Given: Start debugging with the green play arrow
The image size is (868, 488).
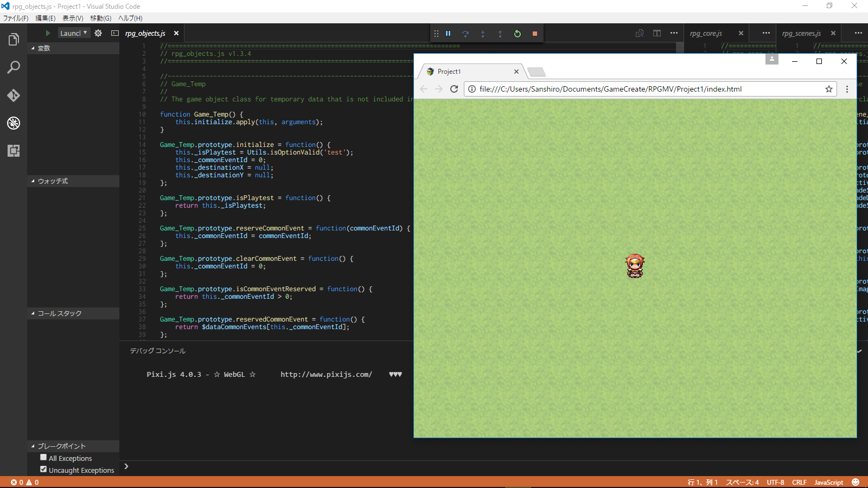Looking at the screenshot, I should [48, 33].
